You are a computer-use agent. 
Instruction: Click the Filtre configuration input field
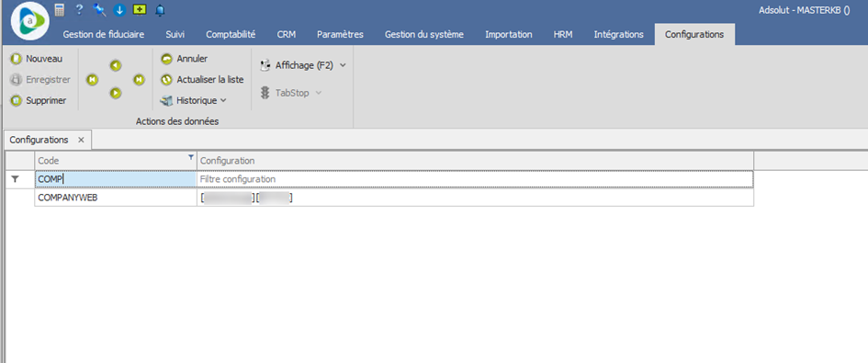pyautogui.click(x=475, y=179)
